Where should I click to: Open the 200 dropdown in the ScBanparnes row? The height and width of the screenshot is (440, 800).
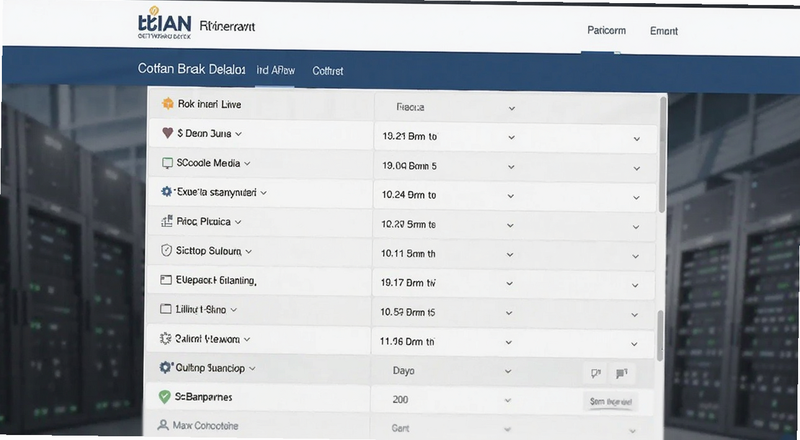(x=507, y=400)
